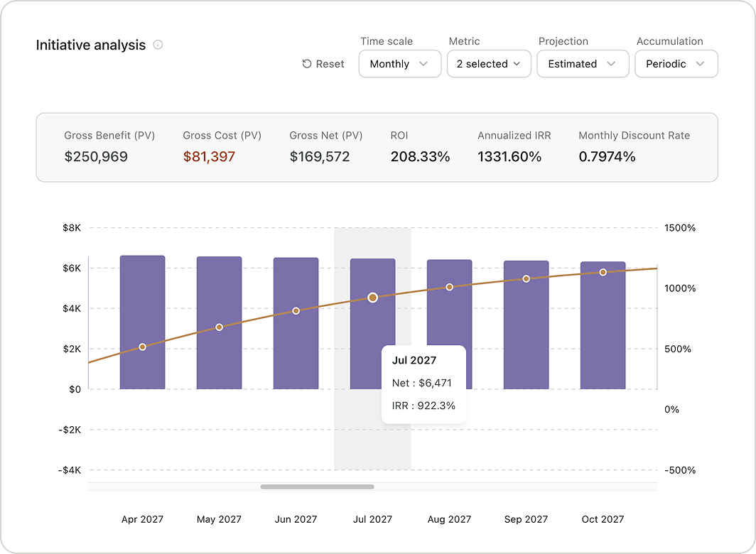Click the Aug 2027 bar
756x554 pixels.
click(x=449, y=324)
